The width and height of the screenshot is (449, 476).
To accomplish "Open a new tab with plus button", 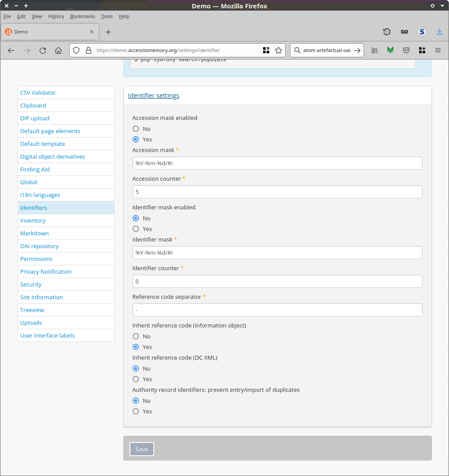I will pyautogui.click(x=108, y=32).
